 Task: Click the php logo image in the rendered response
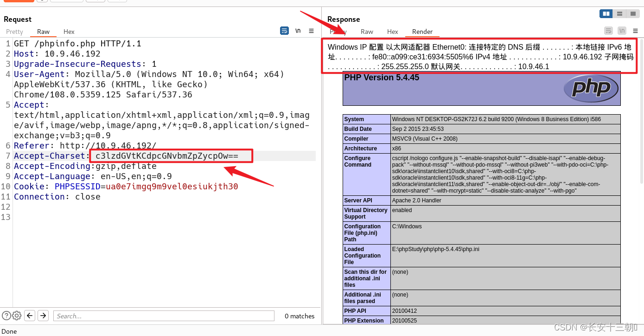point(591,89)
